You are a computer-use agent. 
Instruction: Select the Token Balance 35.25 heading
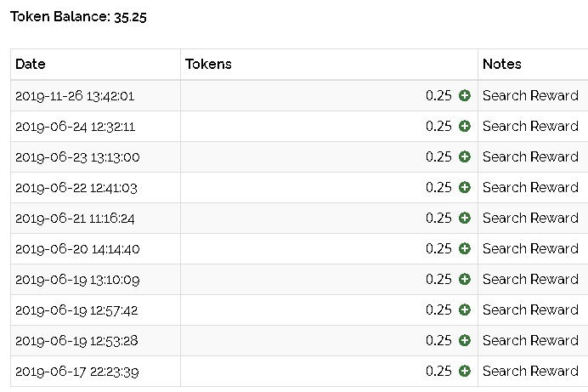click(78, 17)
